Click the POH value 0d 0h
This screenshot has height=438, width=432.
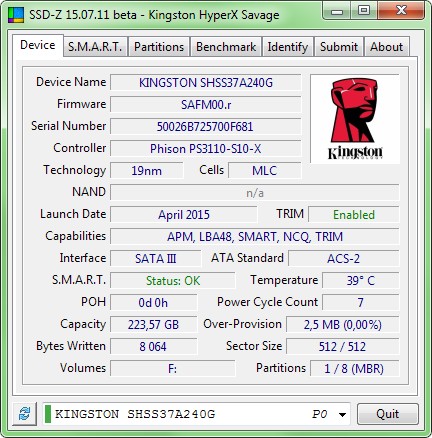(154, 303)
